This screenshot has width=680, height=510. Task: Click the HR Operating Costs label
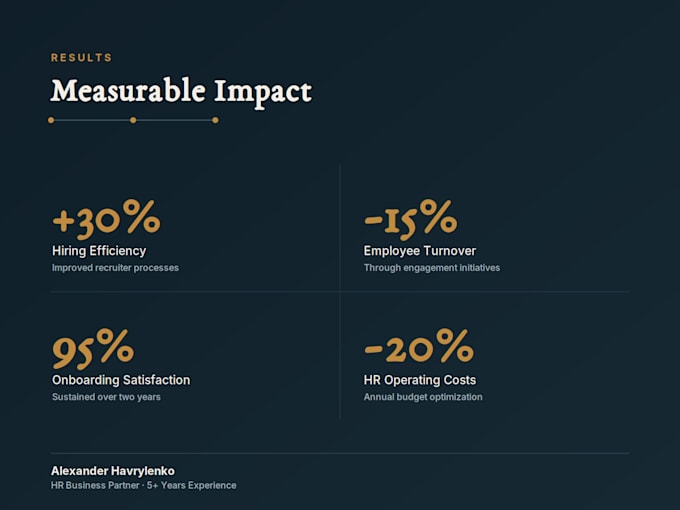click(420, 380)
